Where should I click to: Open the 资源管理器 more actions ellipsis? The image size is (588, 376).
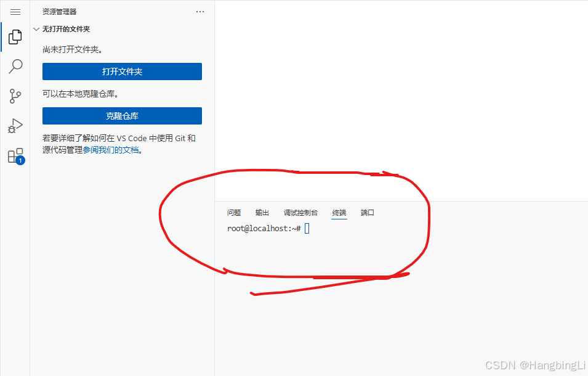pos(200,12)
